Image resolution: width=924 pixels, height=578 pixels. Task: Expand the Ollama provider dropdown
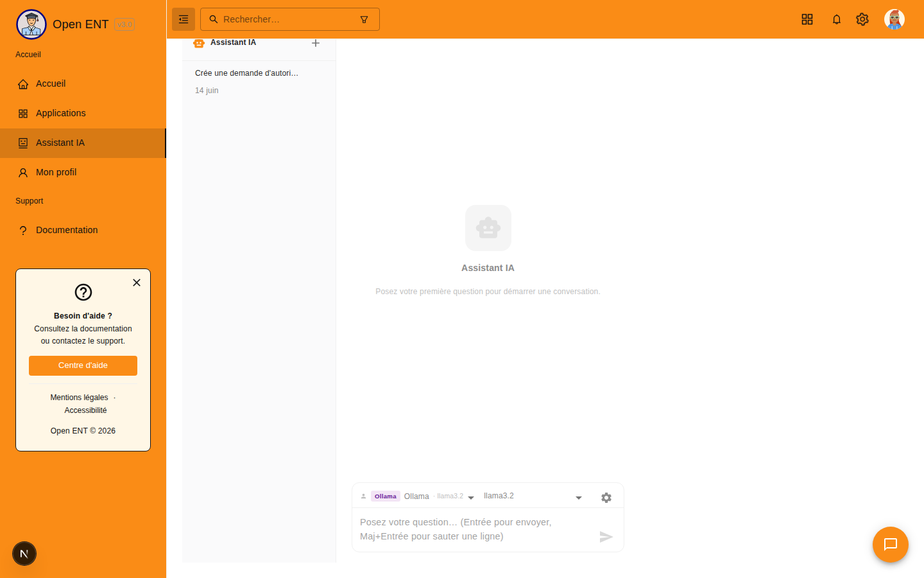click(x=471, y=498)
